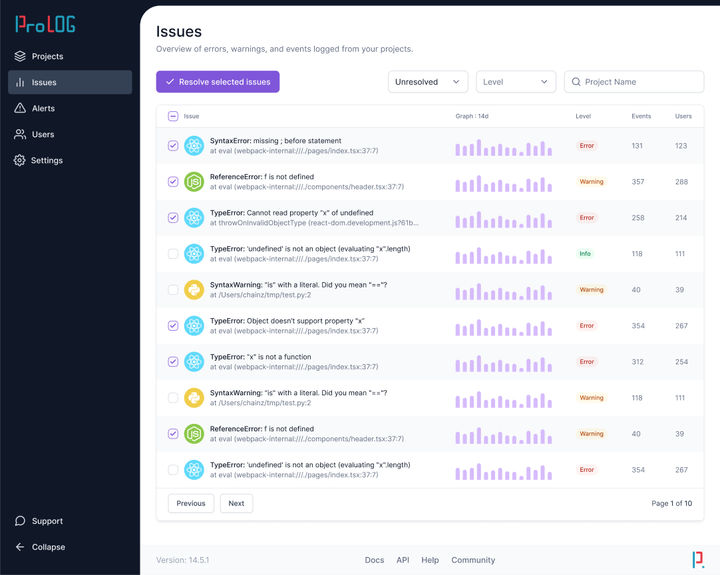Viewport: 720px width, 575px height.
Task: Click the ProLog logo in sidebar
Action: [45, 24]
